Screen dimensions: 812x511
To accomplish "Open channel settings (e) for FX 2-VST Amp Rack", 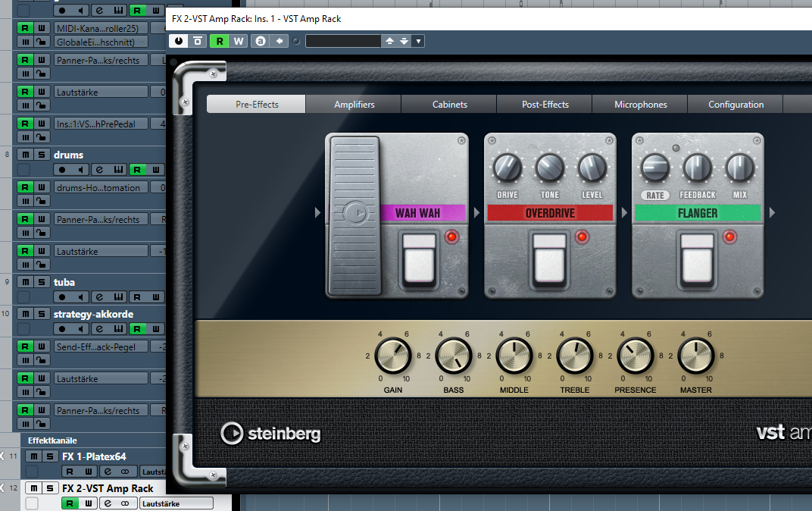I will 108,503.
